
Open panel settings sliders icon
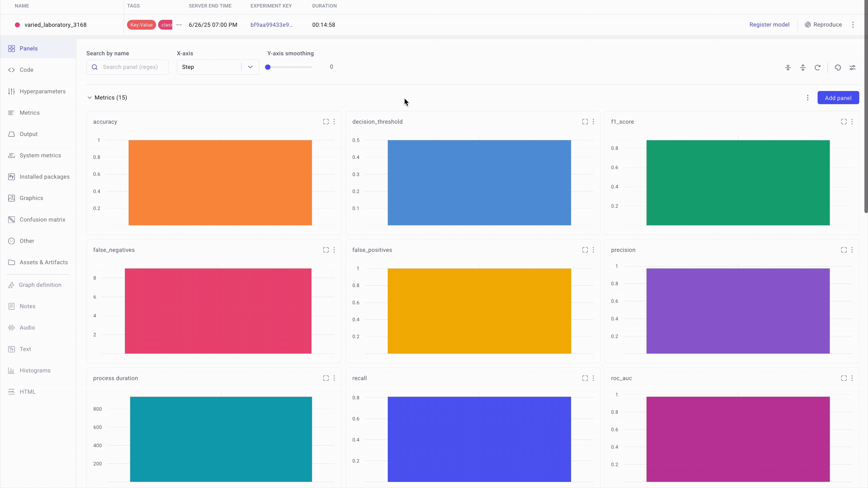coord(852,68)
